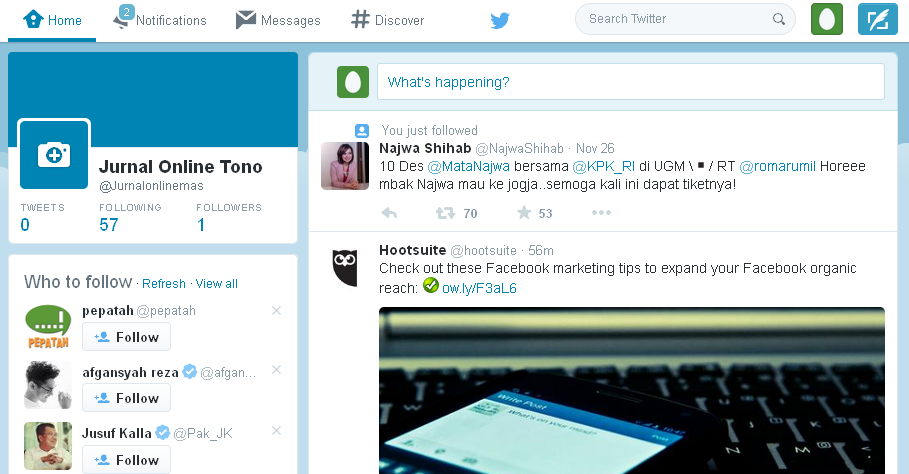Image resolution: width=909 pixels, height=474 pixels.
Task: Open the Discover tab
Action: pos(388,20)
